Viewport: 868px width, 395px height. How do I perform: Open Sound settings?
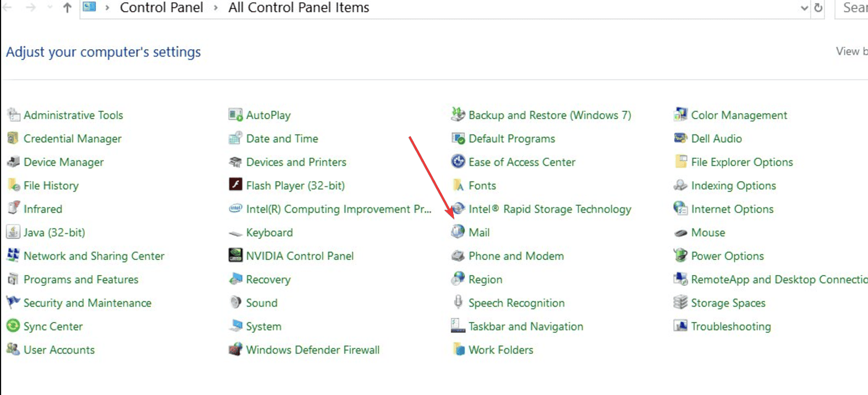coord(261,303)
